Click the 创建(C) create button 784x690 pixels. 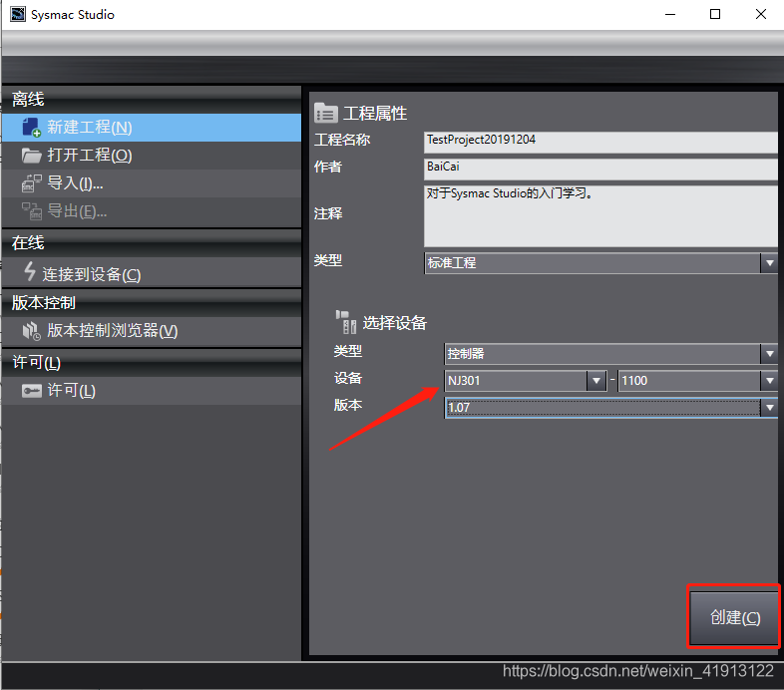(734, 618)
